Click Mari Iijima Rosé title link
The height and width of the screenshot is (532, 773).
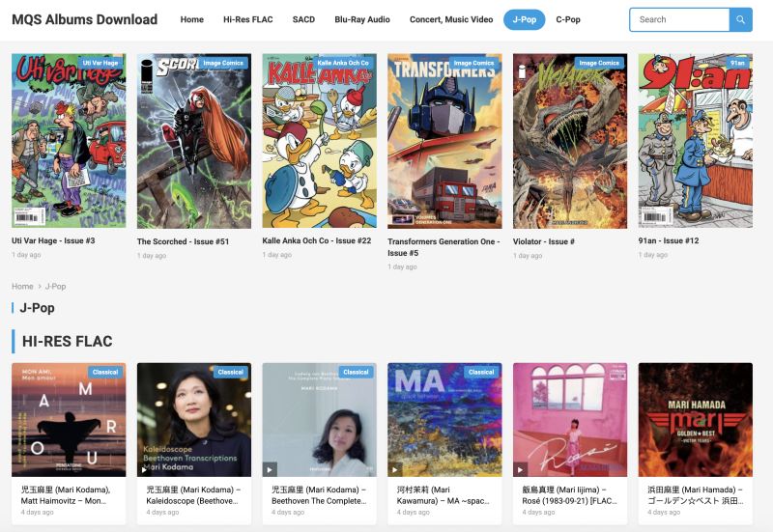569,495
